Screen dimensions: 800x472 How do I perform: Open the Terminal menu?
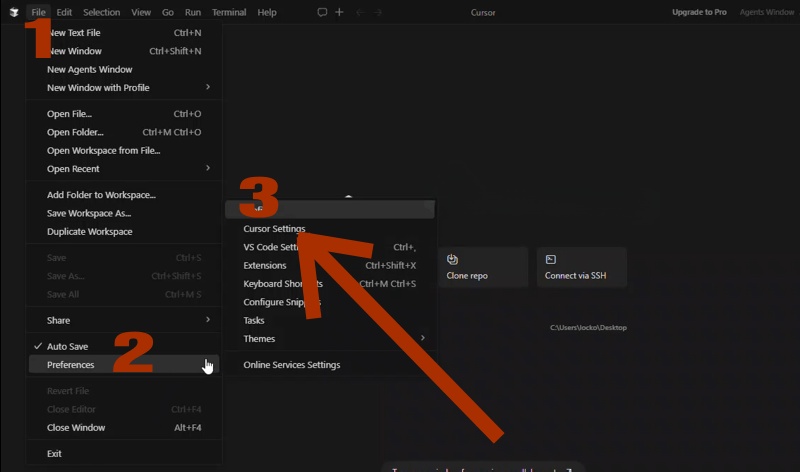pos(229,12)
